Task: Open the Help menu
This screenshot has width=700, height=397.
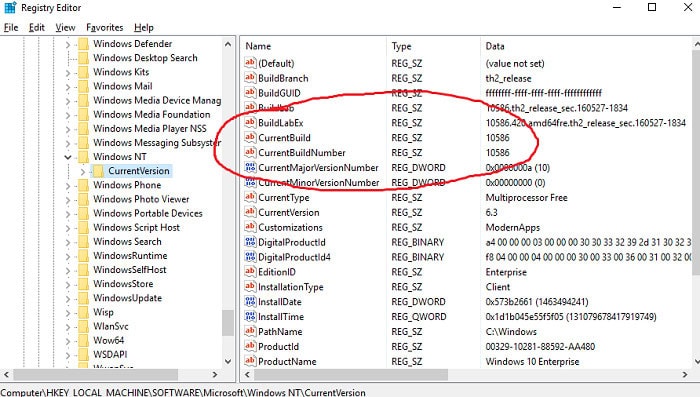Action: click(144, 28)
